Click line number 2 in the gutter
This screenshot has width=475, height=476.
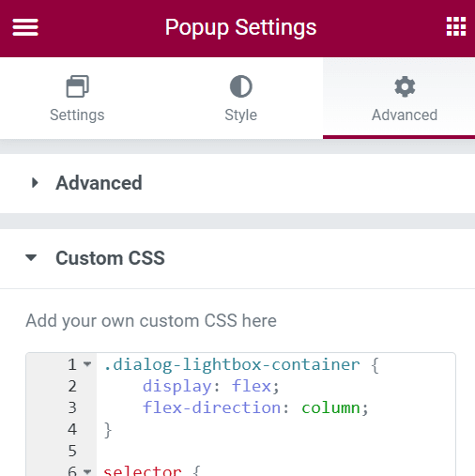coord(72,386)
